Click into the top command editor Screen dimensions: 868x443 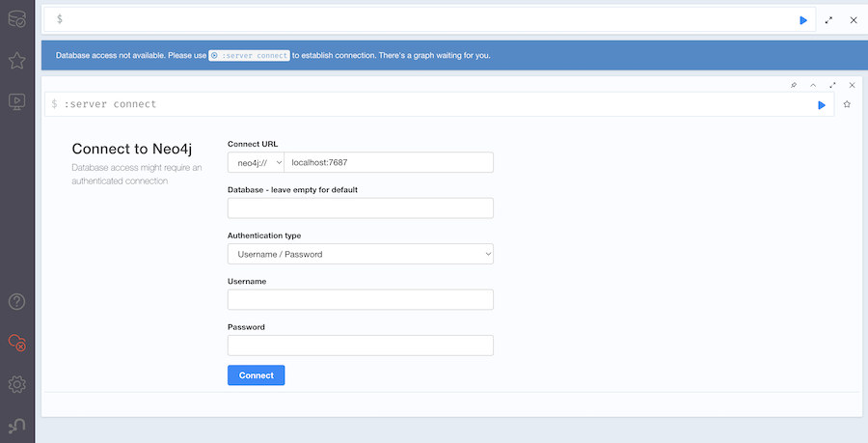(x=429, y=20)
